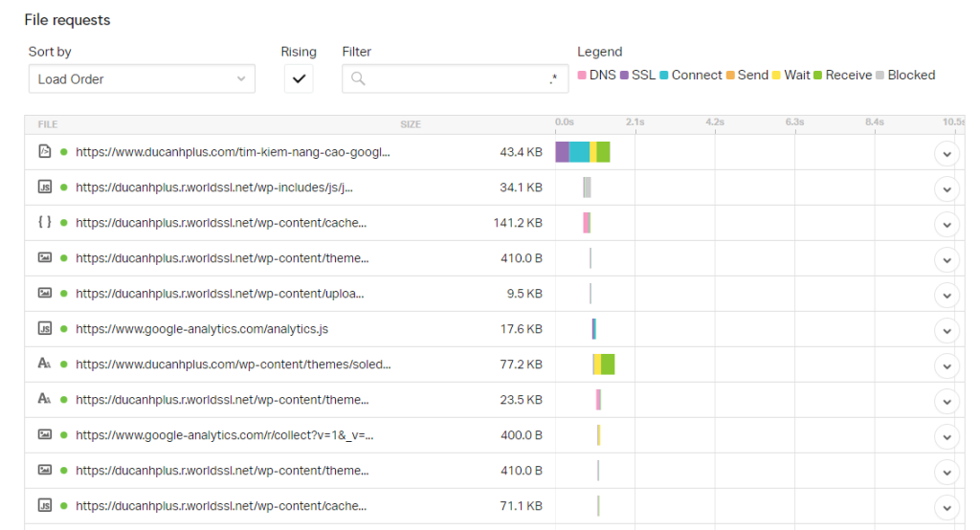Click the font icon of the 23.5 KB file
This screenshot has width=980, height=530.
[x=44, y=400]
